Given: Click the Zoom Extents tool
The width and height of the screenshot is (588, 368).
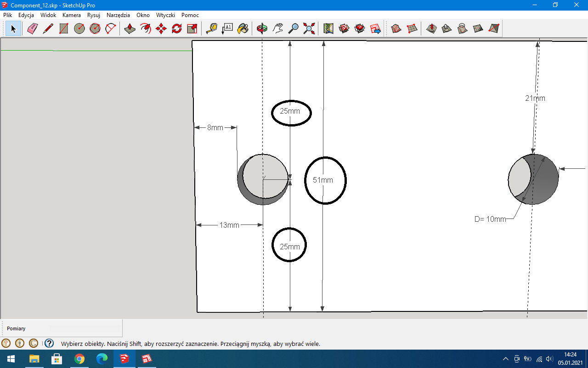Looking at the screenshot, I should coord(309,29).
